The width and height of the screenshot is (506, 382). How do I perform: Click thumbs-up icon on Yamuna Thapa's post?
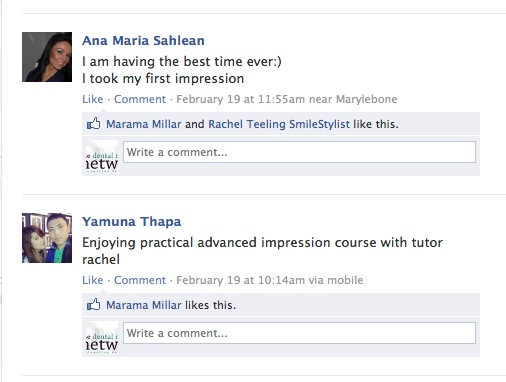click(93, 305)
